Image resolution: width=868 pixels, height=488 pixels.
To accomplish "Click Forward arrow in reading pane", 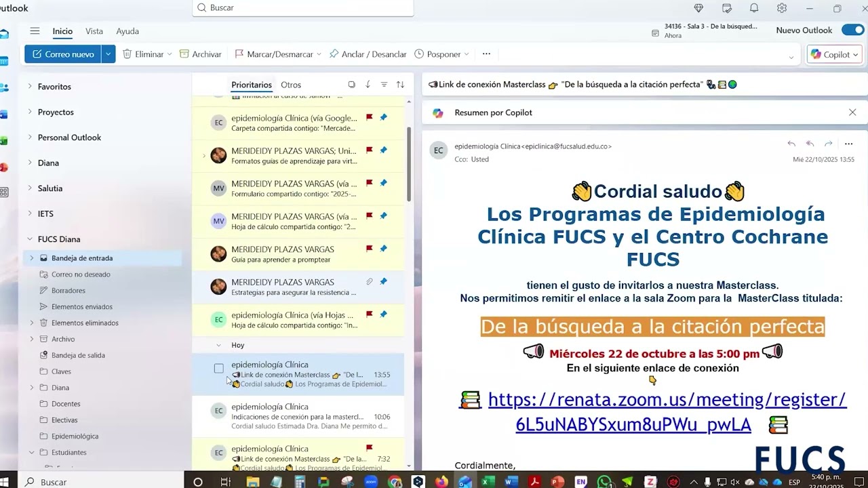I will [x=828, y=144].
